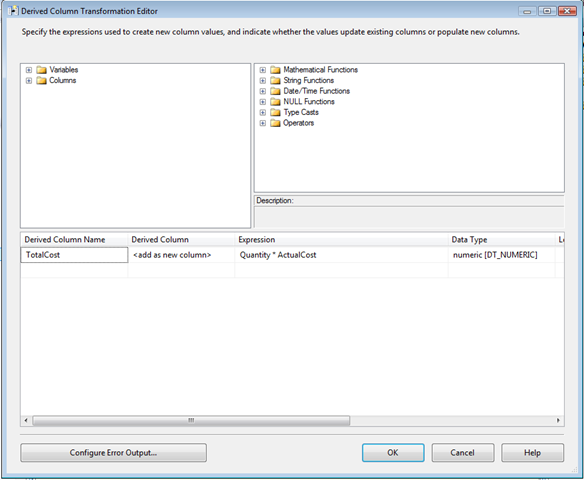Expand the Variables tree node
This screenshot has height=480, width=584.
pyautogui.click(x=29, y=70)
